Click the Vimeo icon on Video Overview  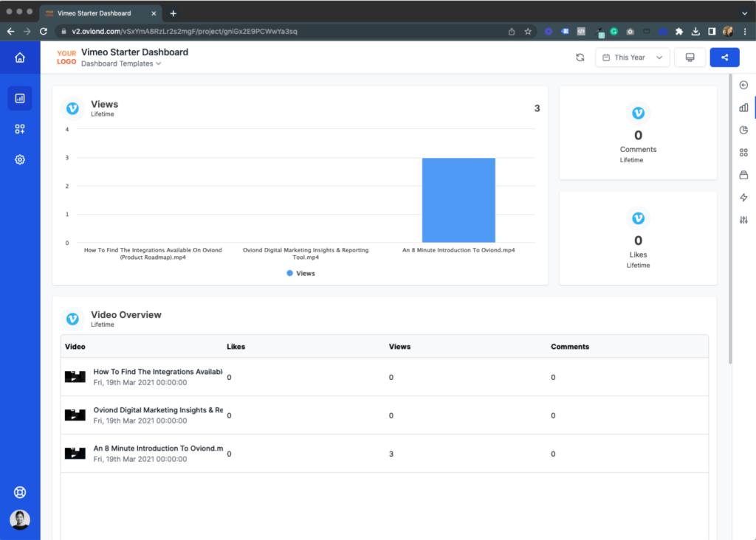point(73,319)
